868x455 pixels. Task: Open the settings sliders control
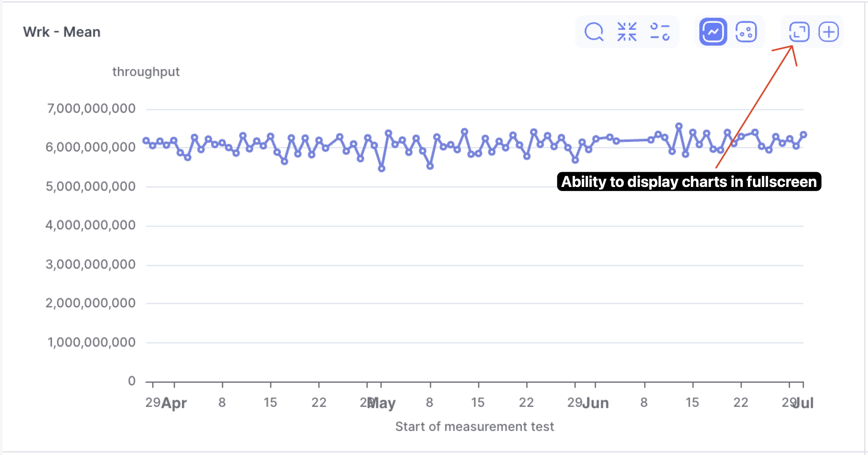[x=660, y=31]
